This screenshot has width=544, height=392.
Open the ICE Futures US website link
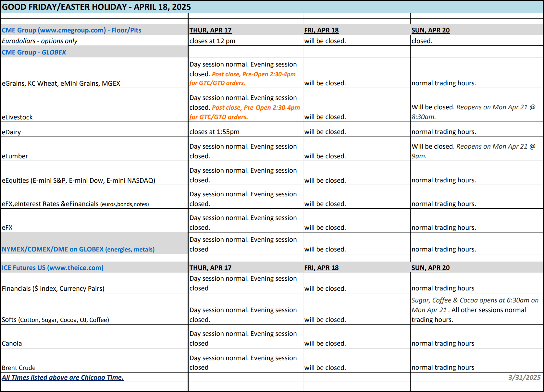pos(53,268)
